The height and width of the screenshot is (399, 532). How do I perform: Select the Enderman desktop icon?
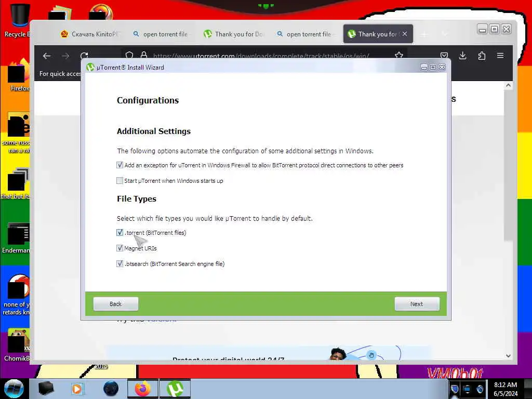pyautogui.click(x=17, y=238)
